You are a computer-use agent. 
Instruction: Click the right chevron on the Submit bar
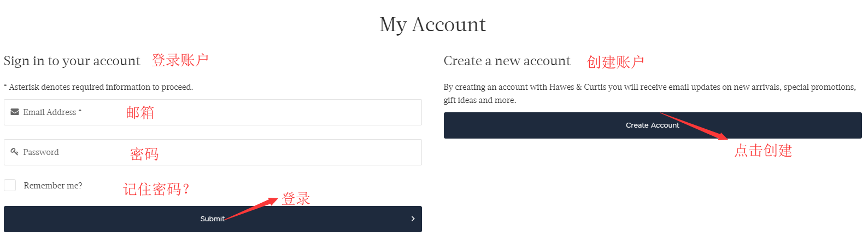(413, 219)
